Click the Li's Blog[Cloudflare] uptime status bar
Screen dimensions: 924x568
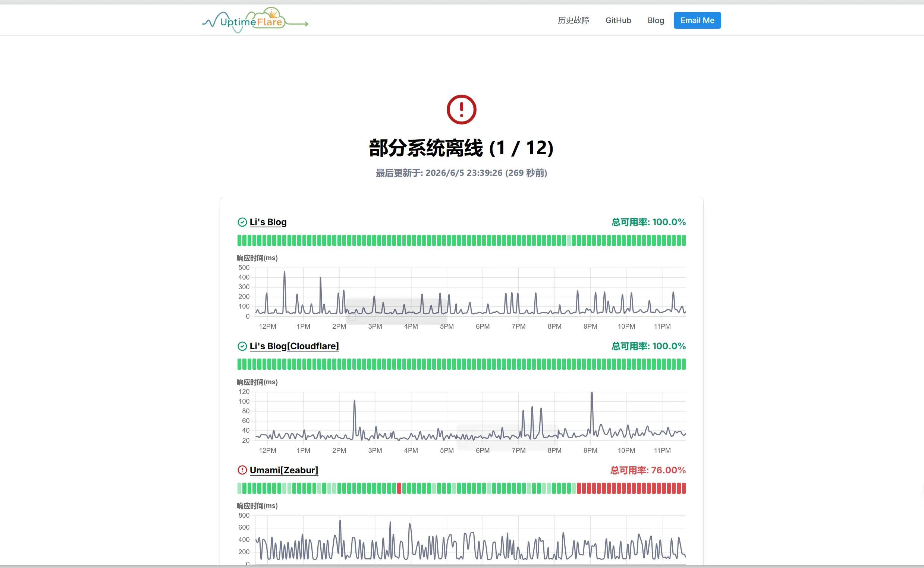461,365
